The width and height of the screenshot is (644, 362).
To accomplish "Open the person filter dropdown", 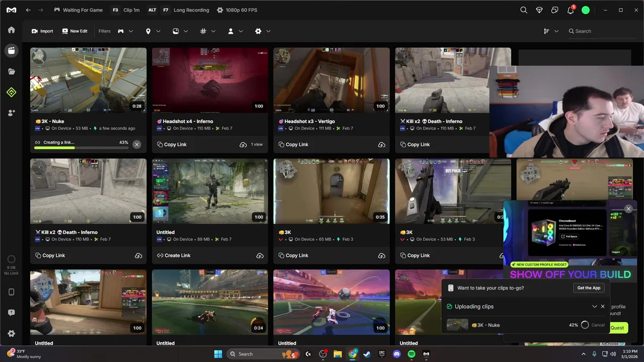I will pos(235,31).
